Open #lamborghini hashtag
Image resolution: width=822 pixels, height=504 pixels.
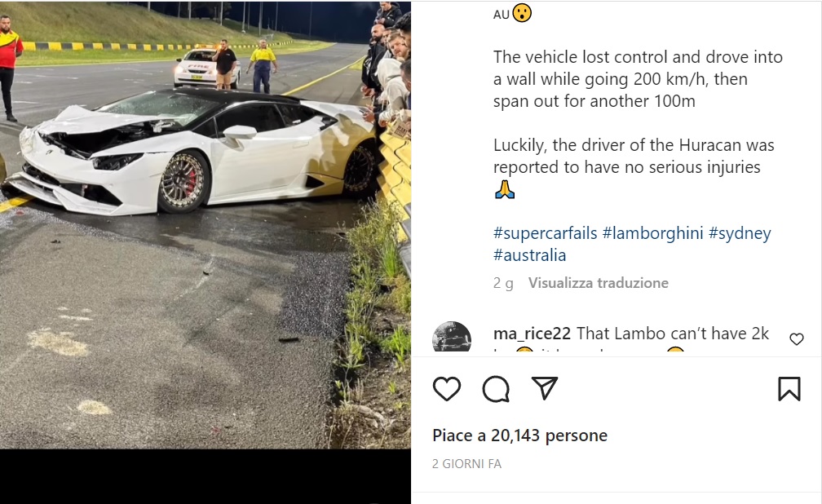(652, 233)
